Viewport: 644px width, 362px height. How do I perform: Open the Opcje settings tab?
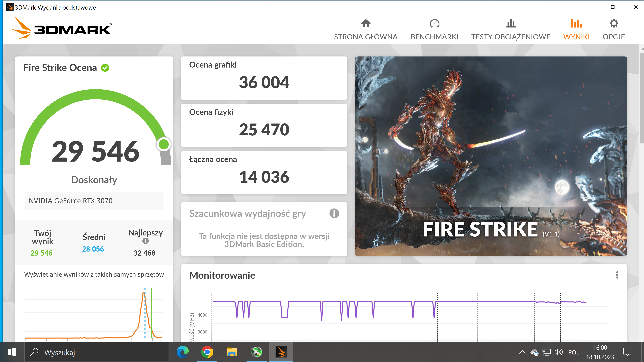pyautogui.click(x=613, y=30)
